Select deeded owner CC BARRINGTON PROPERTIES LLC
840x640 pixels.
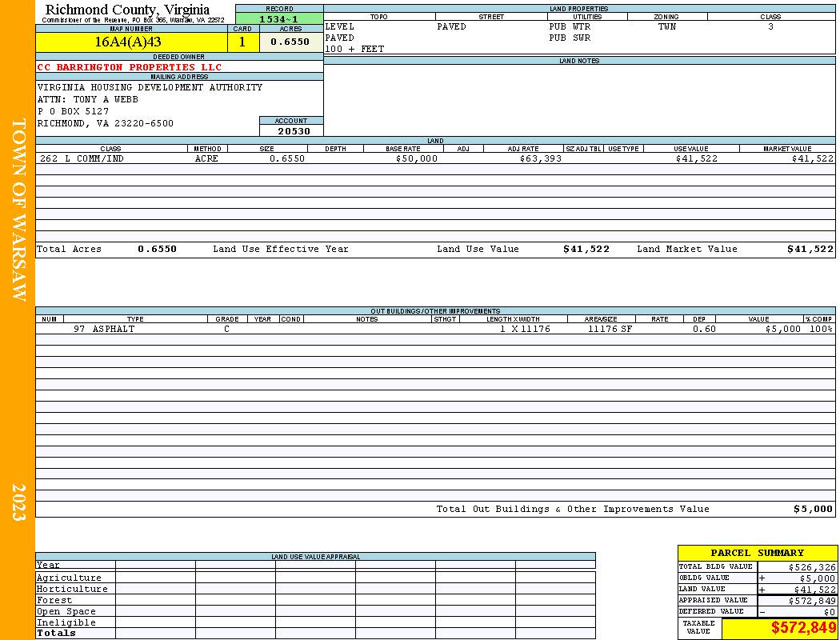point(129,67)
